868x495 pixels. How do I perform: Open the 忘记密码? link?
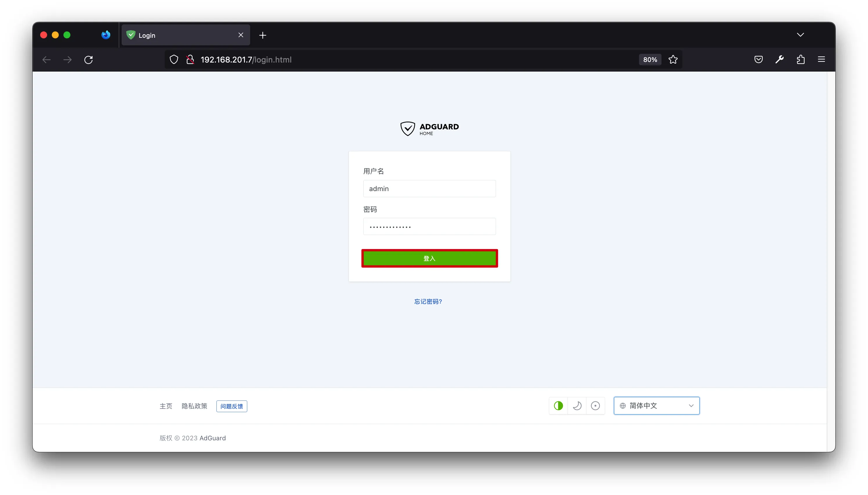click(x=428, y=302)
